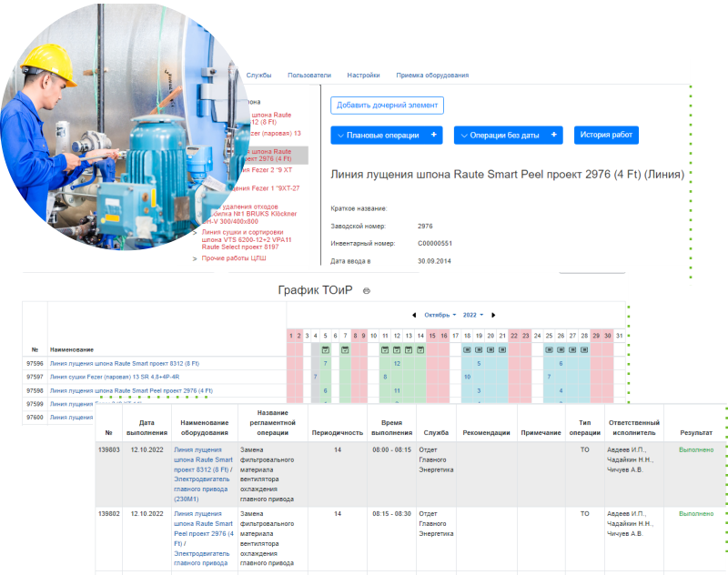Image resolution: width=728 pixels, height=575 pixels.
Task: Click value 8 on day 11 for row 97597
Action: [385, 377]
